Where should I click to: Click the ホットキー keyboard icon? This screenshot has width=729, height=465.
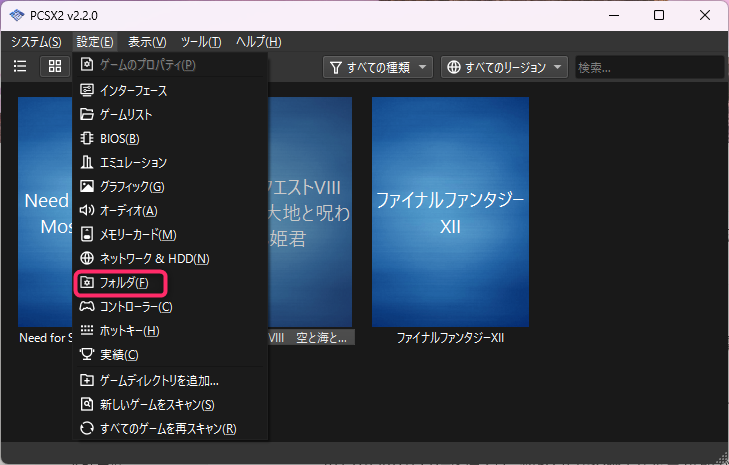87,330
